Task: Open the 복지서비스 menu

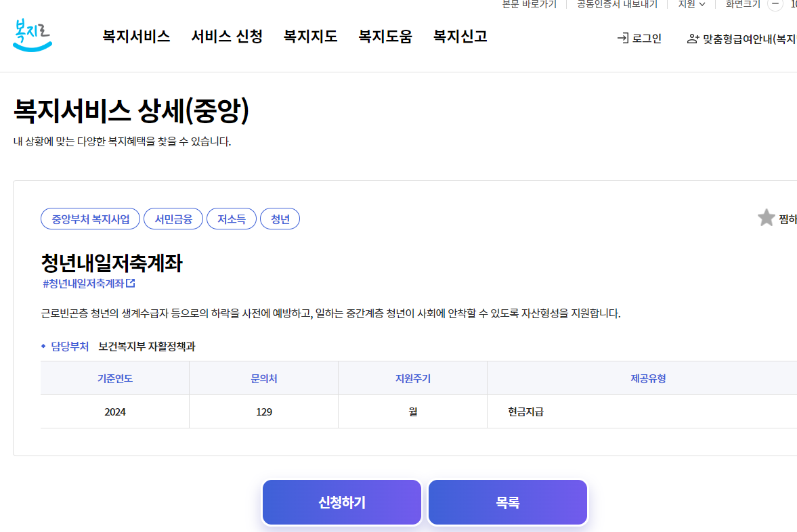Action: pos(135,36)
